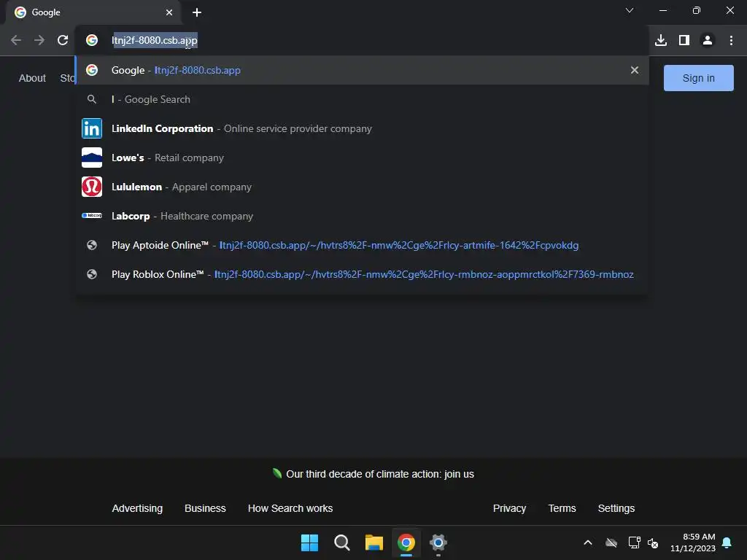The height and width of the screenshot is (560, 747).
Task: Open the Privacy footer link
Action: click(x=509, y=508)
